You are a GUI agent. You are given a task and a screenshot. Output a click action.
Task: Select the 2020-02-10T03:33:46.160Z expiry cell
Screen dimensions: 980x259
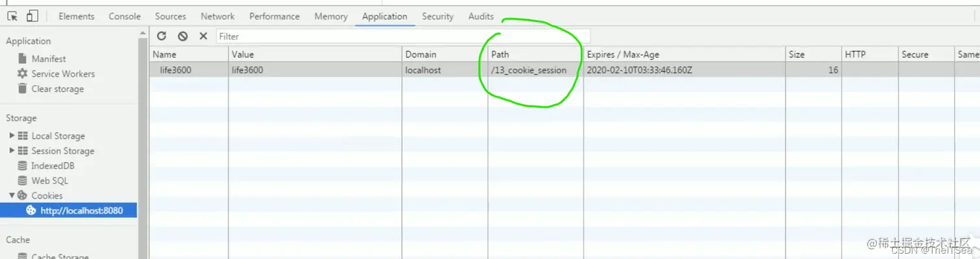point(684,70)
